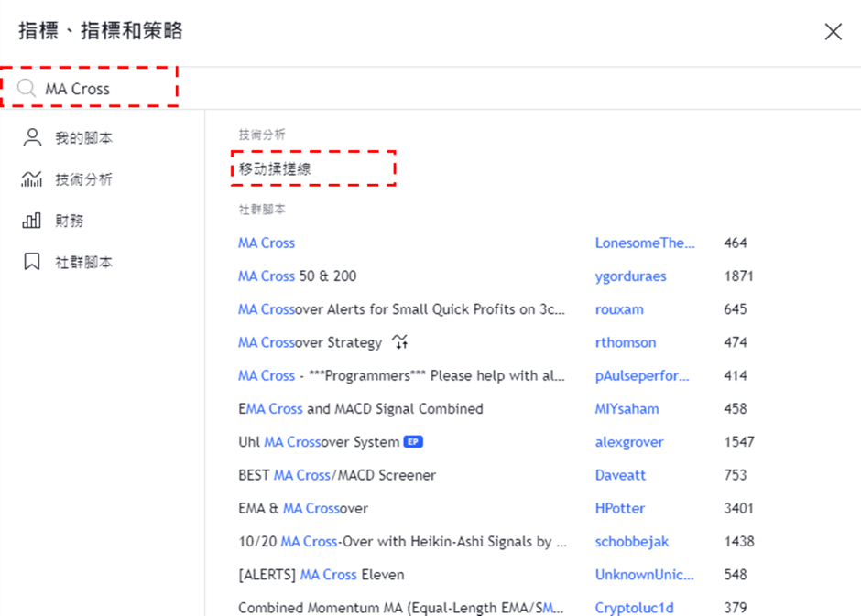Click the Financials bar chart icon
The height and width of the screenshot is (616, 861).
point(32,221)
